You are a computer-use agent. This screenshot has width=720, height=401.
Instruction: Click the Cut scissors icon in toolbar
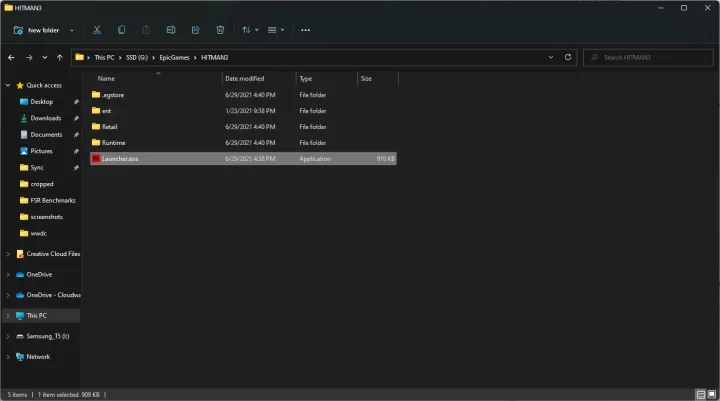97,30
